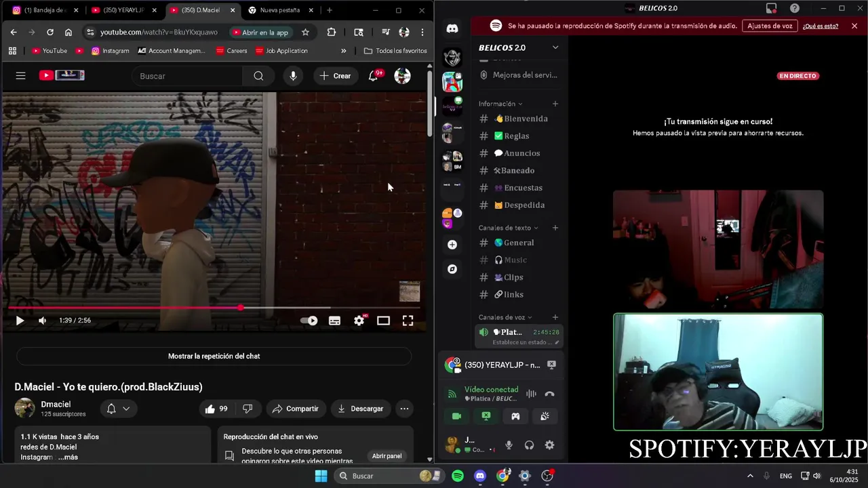Play the YouTube video

pyautogui.click(x=20, y=321)
